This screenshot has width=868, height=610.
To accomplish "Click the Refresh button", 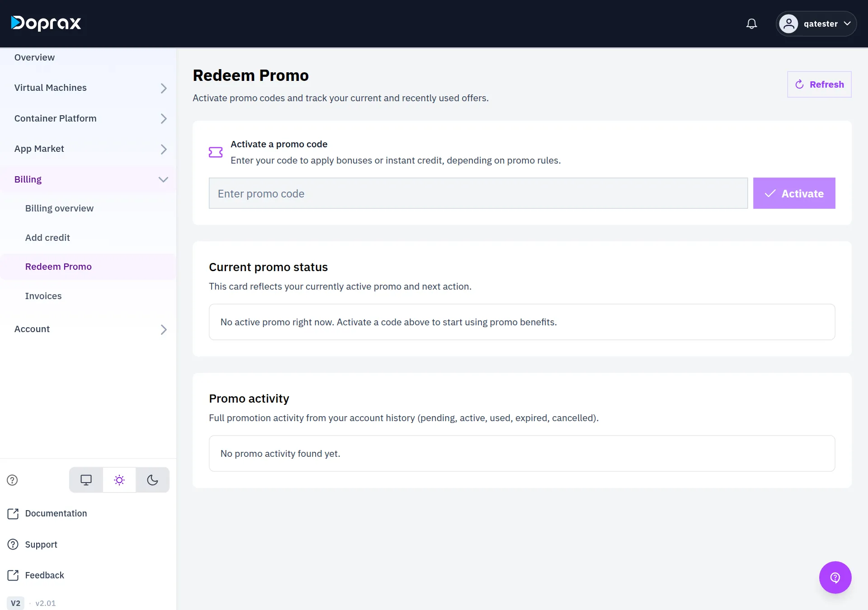I will [x=819, y=84].
